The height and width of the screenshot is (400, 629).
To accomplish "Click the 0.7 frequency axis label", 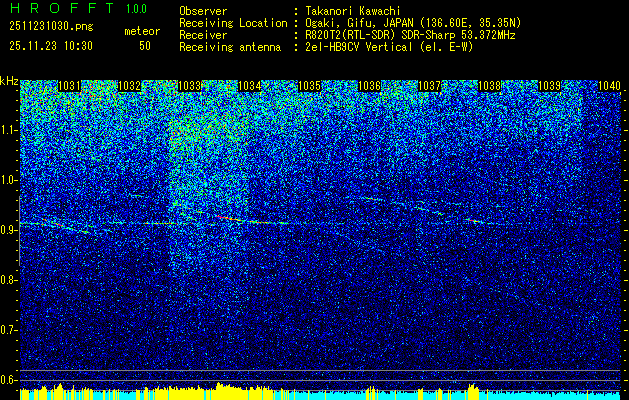I will click(x=9, y=330).
